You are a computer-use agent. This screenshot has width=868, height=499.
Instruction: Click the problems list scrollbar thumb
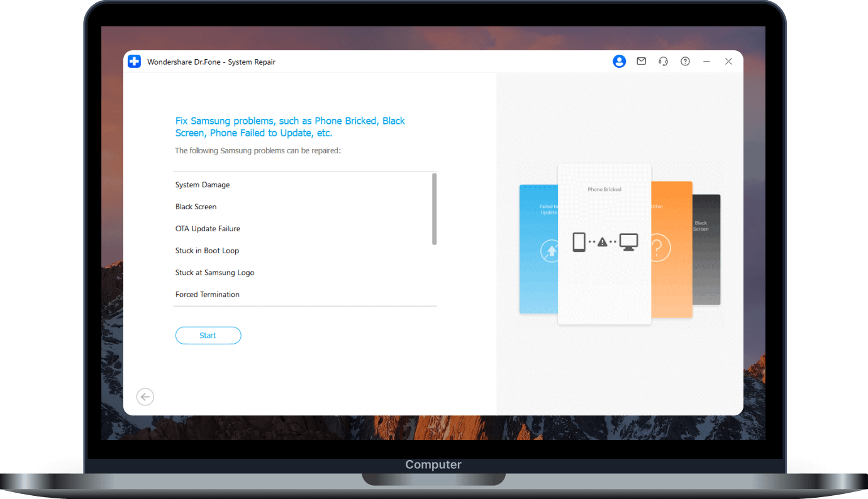point(434,209)
